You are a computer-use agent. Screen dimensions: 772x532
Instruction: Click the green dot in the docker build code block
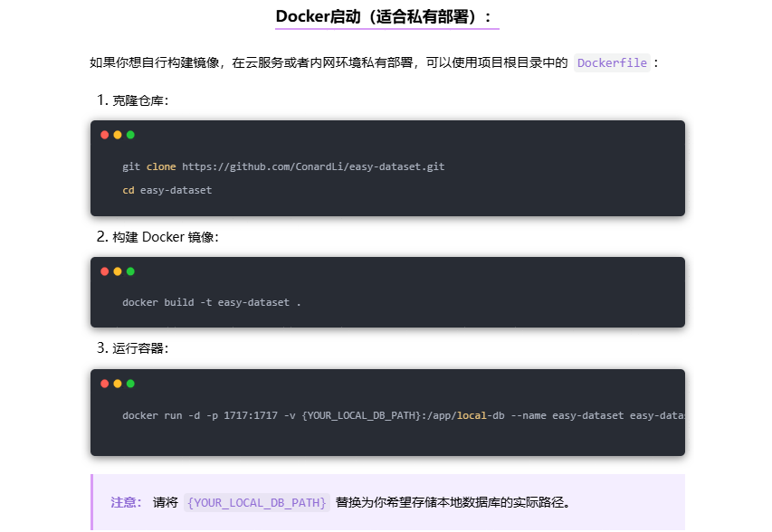[x=130, y=271]
